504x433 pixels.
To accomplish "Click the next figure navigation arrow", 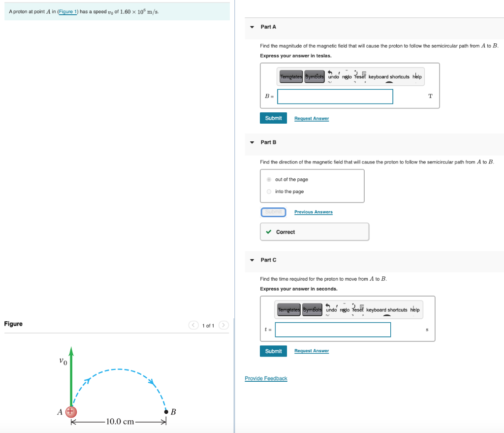I will point(223,325).
